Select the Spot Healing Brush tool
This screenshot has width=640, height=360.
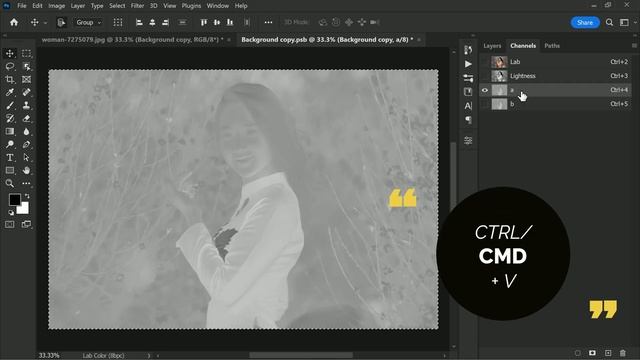pyautogui.click(x=27, y=93)
